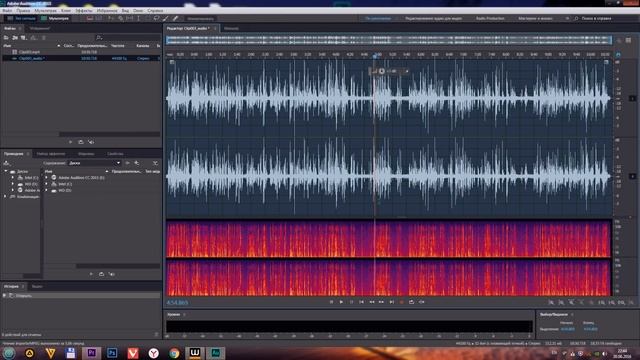Open workspace overflow arrow near Мастеринг и анализ
The width and height of the screenshot is (640, 360).
coord(567,18)
